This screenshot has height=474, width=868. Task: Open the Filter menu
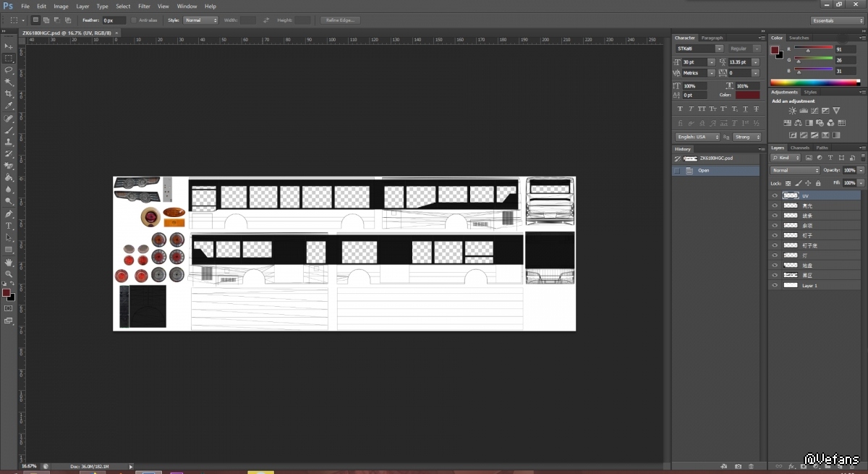coord(144,6)
